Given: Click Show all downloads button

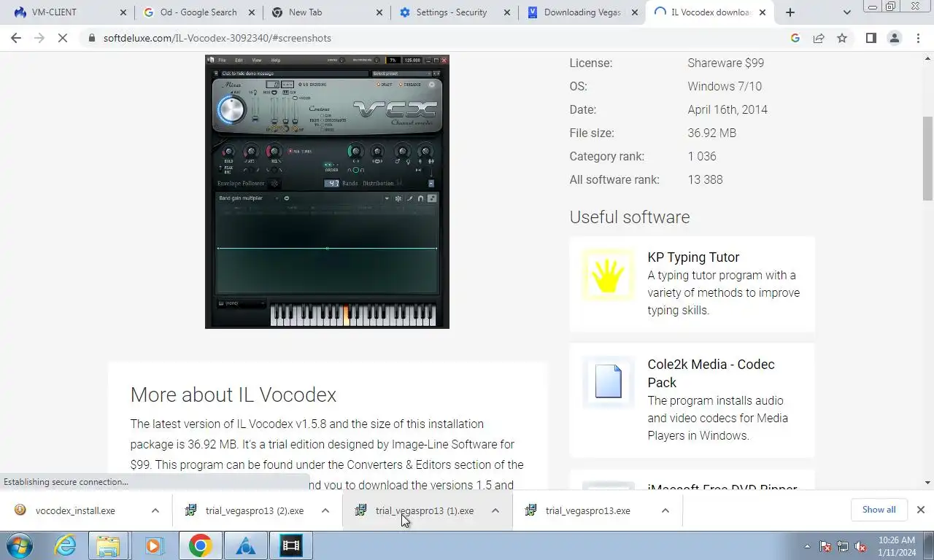Looking at the screenshot, I should point(879,510).
